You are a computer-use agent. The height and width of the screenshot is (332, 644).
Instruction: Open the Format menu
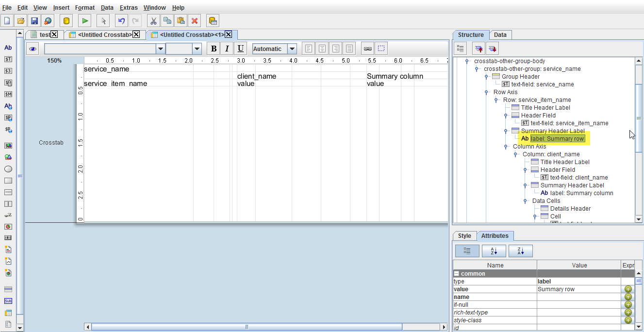click(x=85, y=7)
